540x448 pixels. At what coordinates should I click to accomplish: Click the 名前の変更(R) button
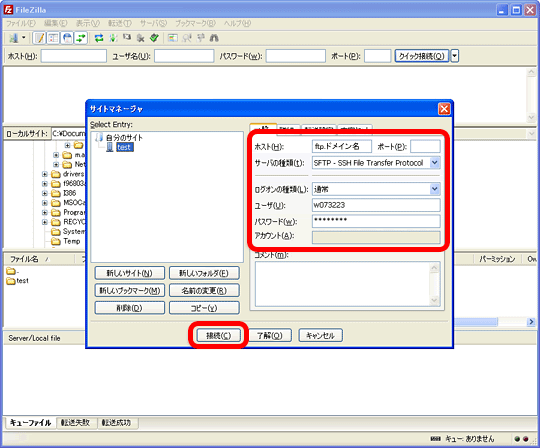tap(204, 290)
